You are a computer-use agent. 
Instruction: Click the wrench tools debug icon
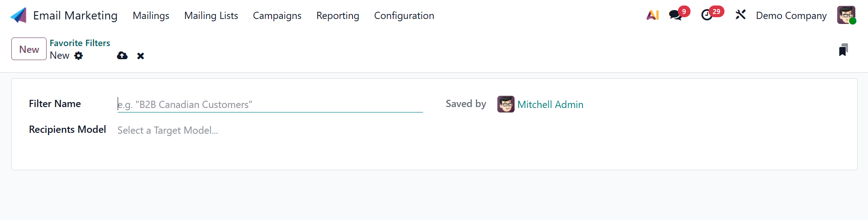(x=740, y=15)
